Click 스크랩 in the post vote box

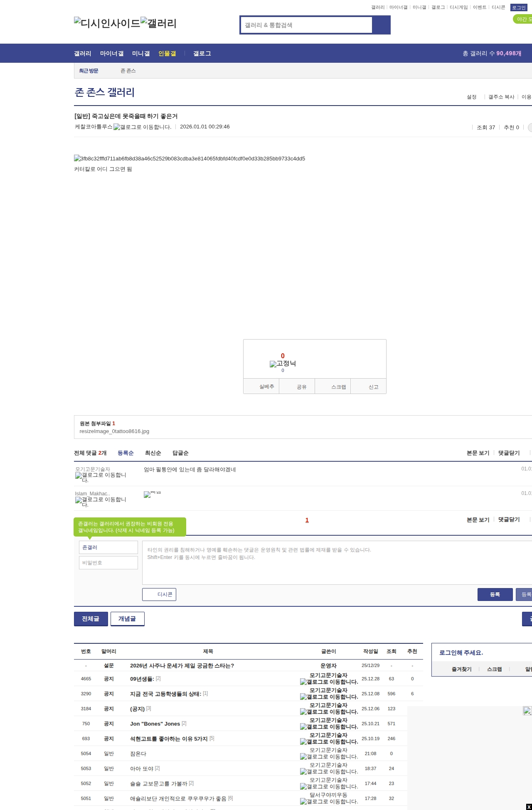click(x=333, y=387)
